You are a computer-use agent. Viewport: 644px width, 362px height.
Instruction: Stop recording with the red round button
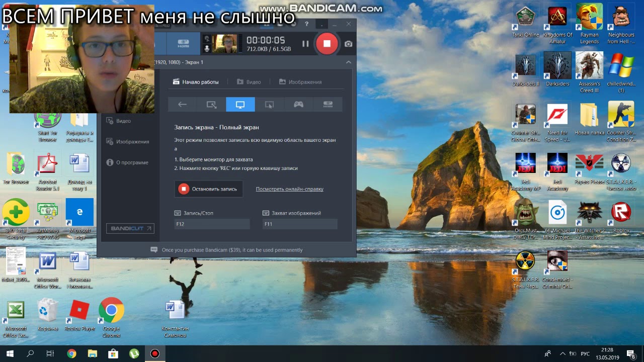pos(327,44)
